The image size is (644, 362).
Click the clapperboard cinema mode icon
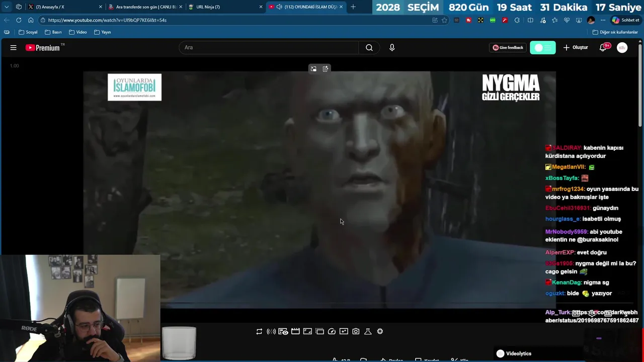click(x=295, y=331)
